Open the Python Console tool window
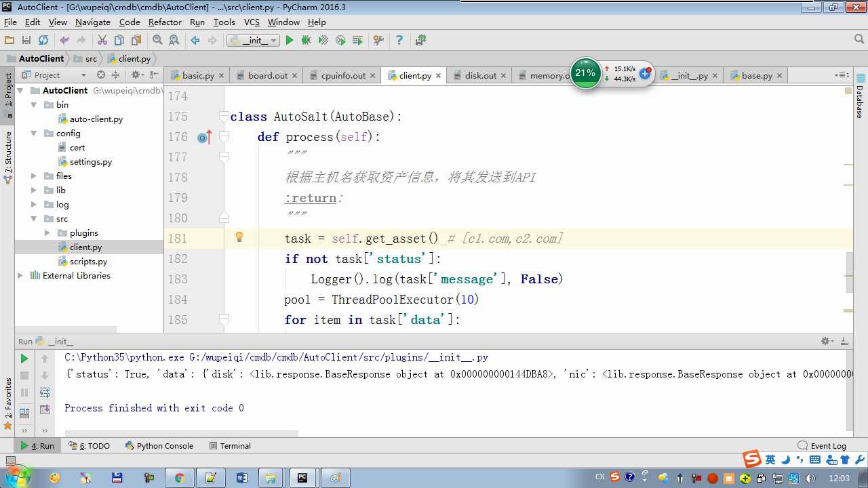Screen dimensions: 868x488 [159, 446]
